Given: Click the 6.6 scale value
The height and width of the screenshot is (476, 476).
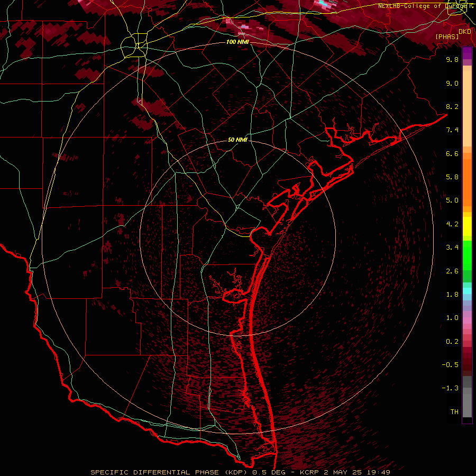Looking at the screenshot, I should coord(452,153).
